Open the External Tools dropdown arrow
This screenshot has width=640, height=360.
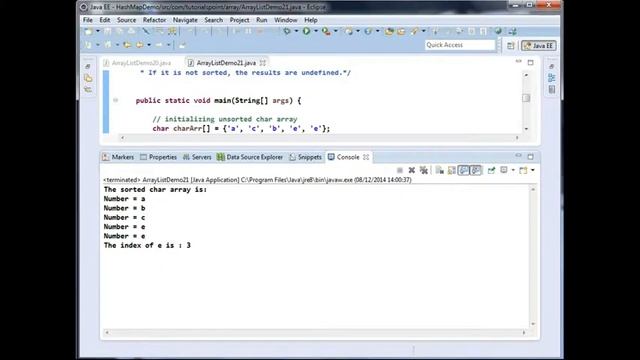[336, 31]
